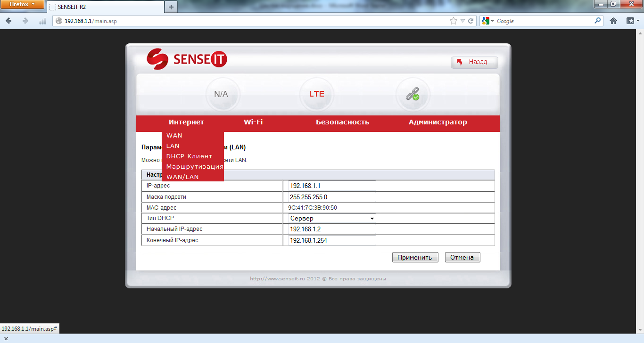The height and width of the screenshot is (343, 644).
Task: Click the N/A signal status icon
Action: point(221,94)
